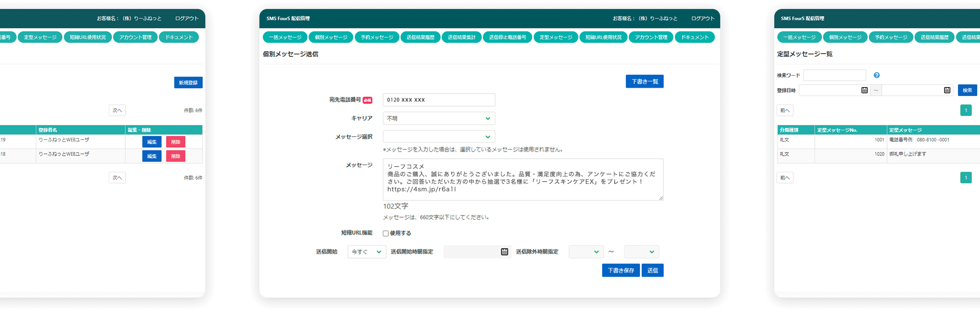The height and width of the screenshot is (312, 980).
Task: Open メッセージ選択 dropdown
Action: [439, 137]
